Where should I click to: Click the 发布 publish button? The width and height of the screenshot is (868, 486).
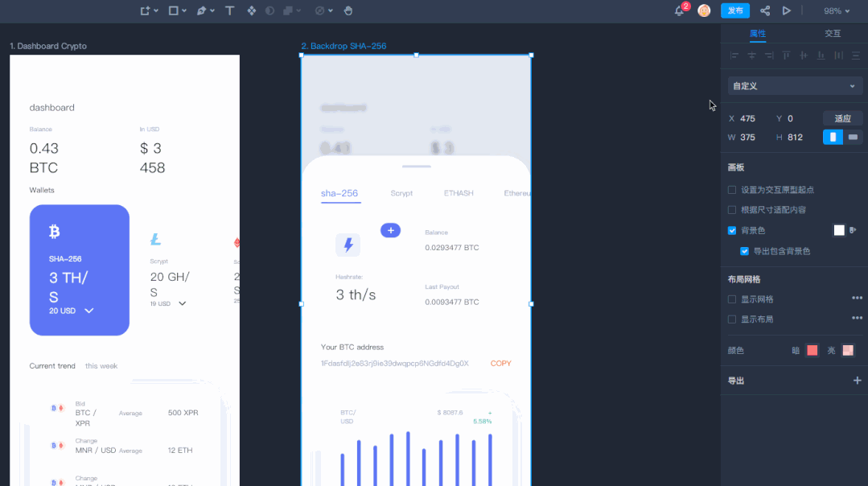[735, 10]
